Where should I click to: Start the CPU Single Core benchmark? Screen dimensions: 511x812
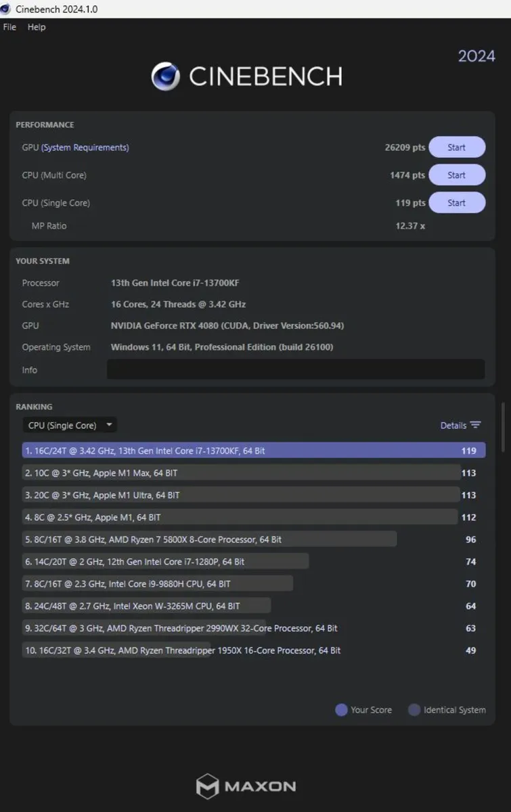tap(456, 203)
